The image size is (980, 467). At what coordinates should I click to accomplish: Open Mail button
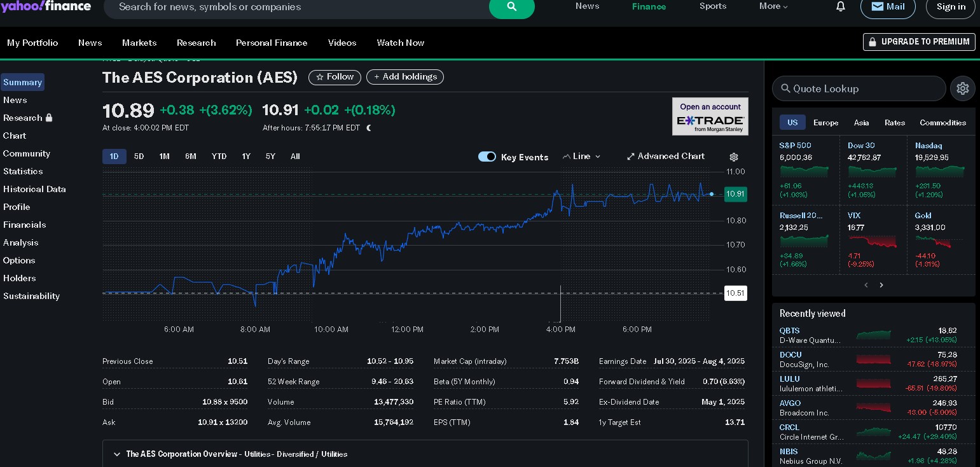888,7
